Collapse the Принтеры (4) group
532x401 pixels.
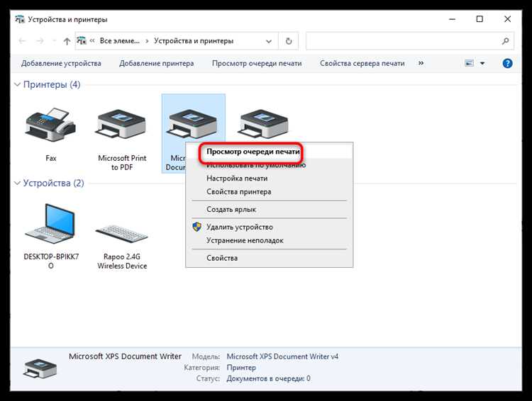coord(17,85)
